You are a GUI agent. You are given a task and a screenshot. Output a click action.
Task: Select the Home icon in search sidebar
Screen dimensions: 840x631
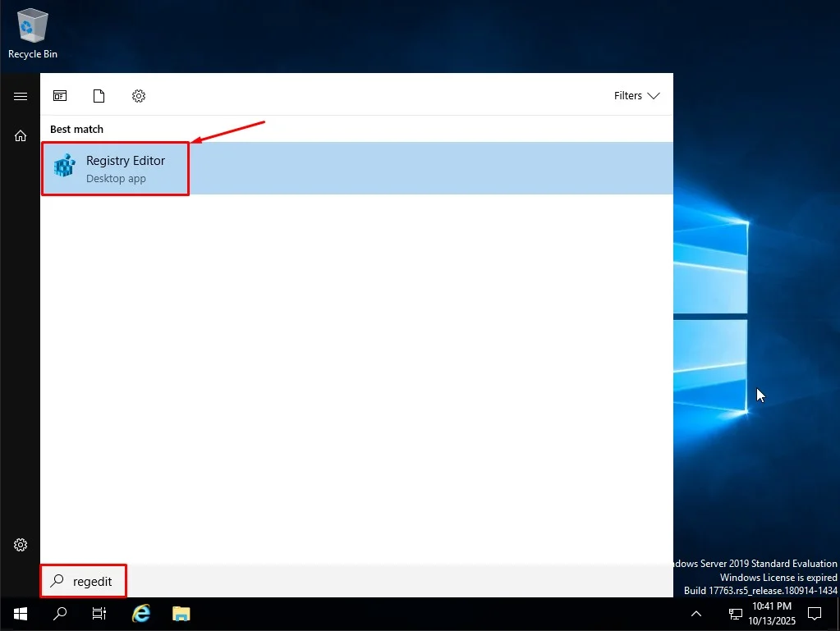click(x=20, y=135)
